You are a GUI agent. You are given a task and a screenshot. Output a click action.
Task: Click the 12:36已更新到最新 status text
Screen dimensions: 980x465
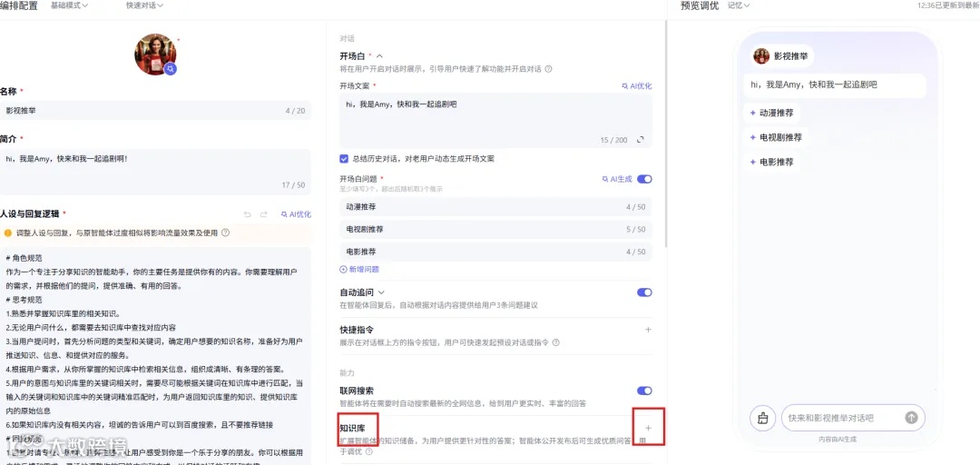coord(948,5)
